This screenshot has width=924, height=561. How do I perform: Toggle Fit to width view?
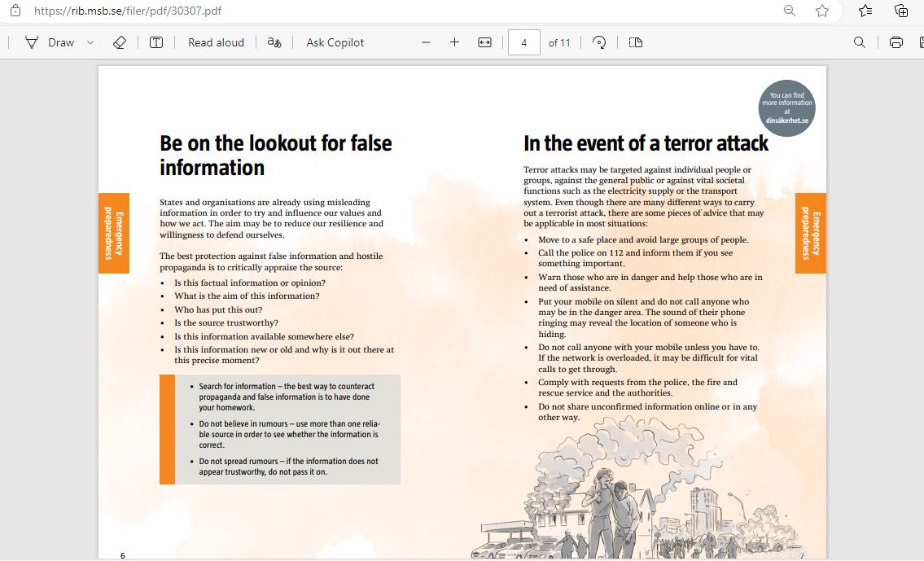coord(484,42)
